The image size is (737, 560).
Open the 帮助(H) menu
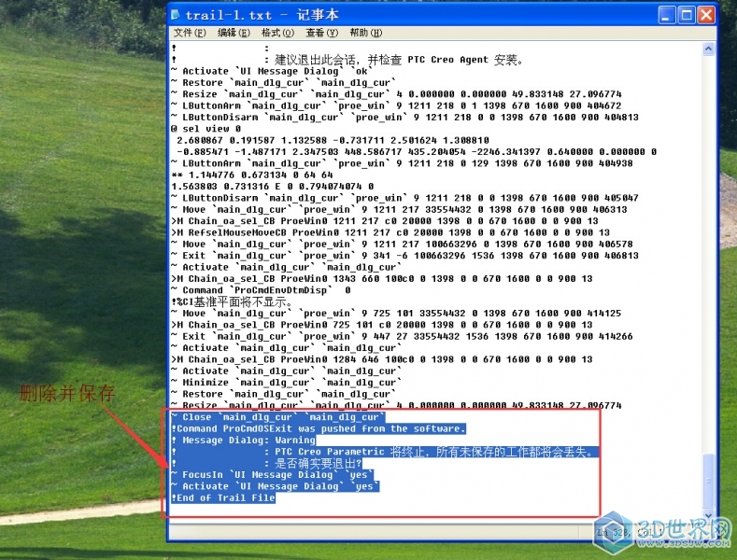[366, 33]
